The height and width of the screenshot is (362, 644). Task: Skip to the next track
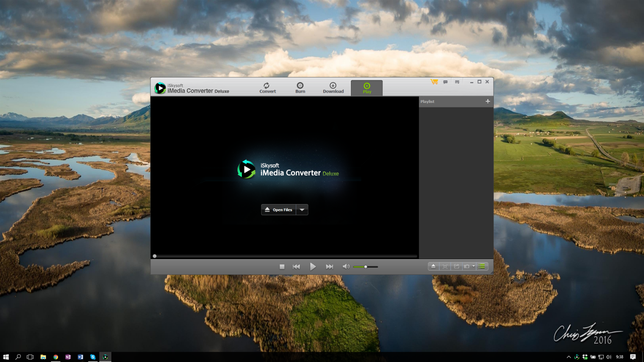[329, 267]
